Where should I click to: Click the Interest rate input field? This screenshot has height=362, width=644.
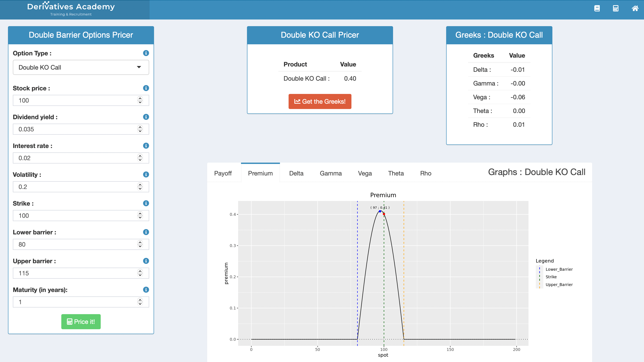point(75,158)
